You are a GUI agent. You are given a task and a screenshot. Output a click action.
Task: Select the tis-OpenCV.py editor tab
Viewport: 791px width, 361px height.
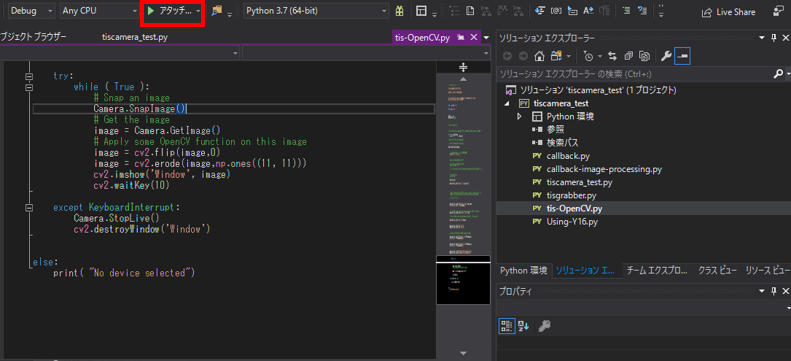click(x=423, y=37)
